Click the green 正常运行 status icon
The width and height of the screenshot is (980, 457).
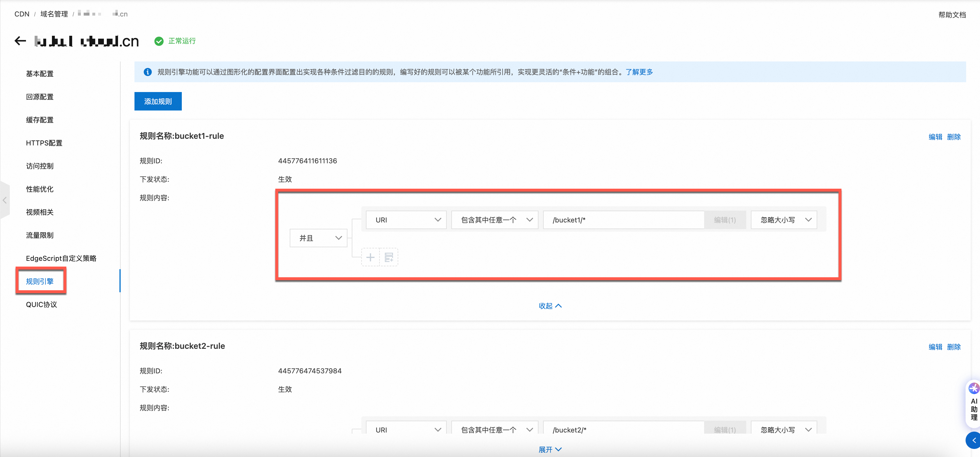click(x=159, y=41)
